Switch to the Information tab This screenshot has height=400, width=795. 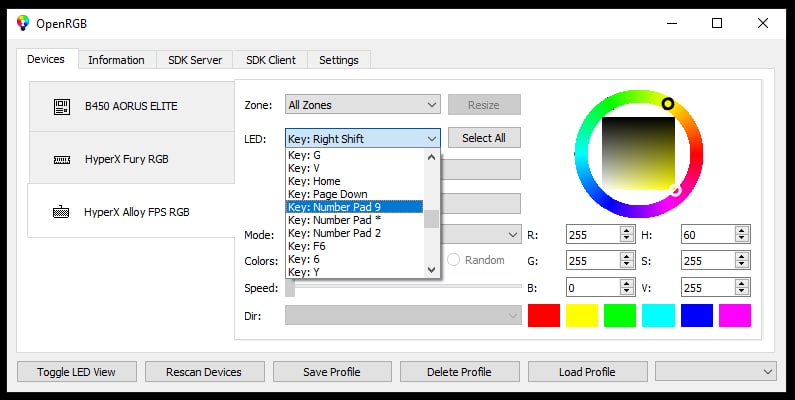(x=116, y=60)
